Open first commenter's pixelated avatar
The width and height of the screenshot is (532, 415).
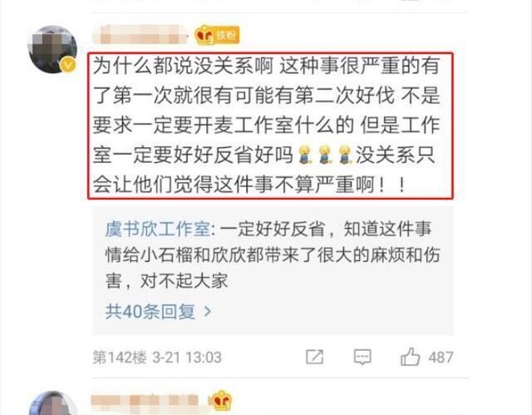click(x=52, y=50)
